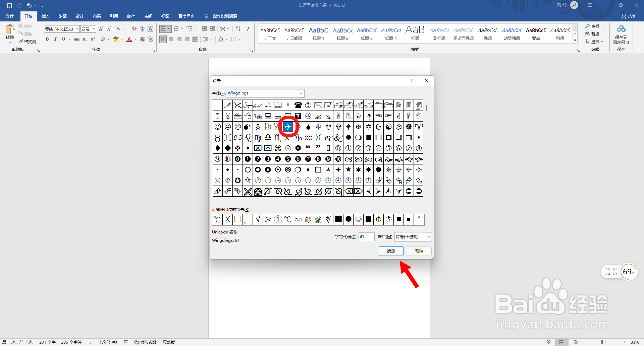The height and width of the screenshot is (346, 644).
Task: Toggle superscript formatting
Action: [93, 39]
